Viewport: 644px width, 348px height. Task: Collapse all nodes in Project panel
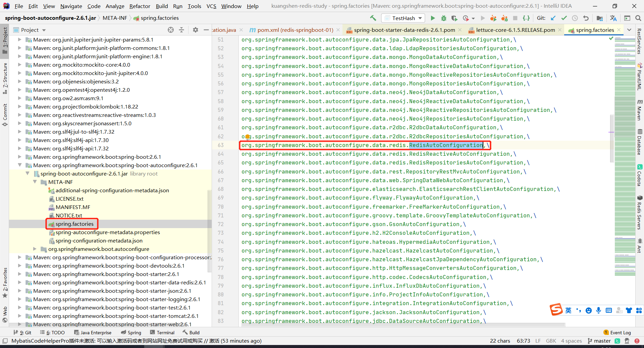coord(181,30)
